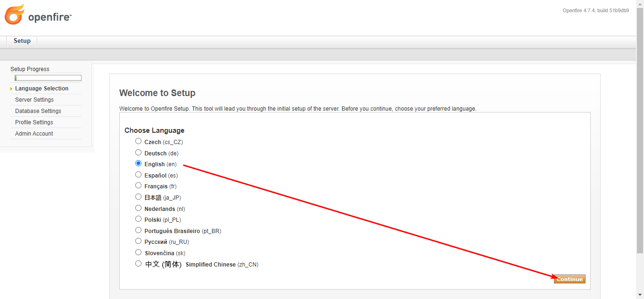Screen dimensions: 644x299
Task: Click the Openfire 4.7.4 build version text
Action: [595, 10]
